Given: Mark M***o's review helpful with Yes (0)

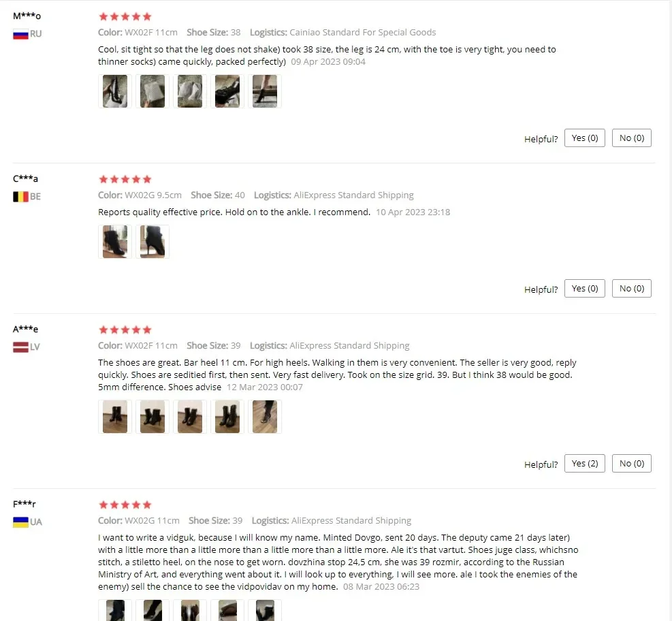Looking at the screenshot, I should pos(585,138).
